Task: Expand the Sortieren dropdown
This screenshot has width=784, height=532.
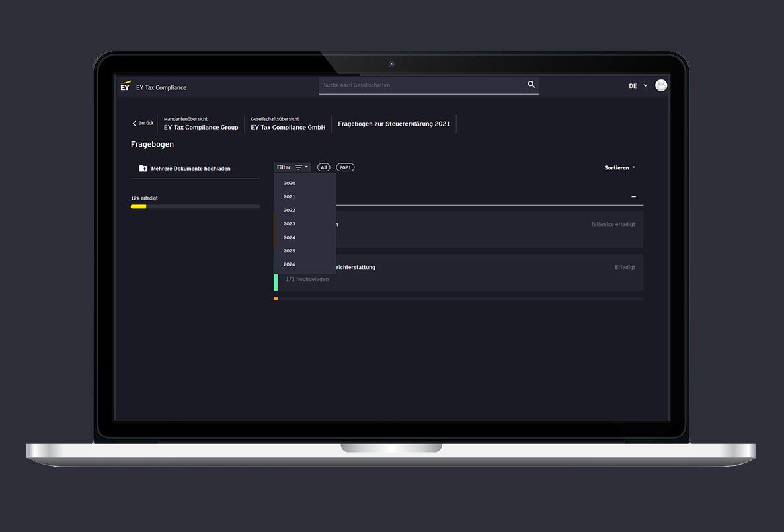Action: (x=619, y=168)
